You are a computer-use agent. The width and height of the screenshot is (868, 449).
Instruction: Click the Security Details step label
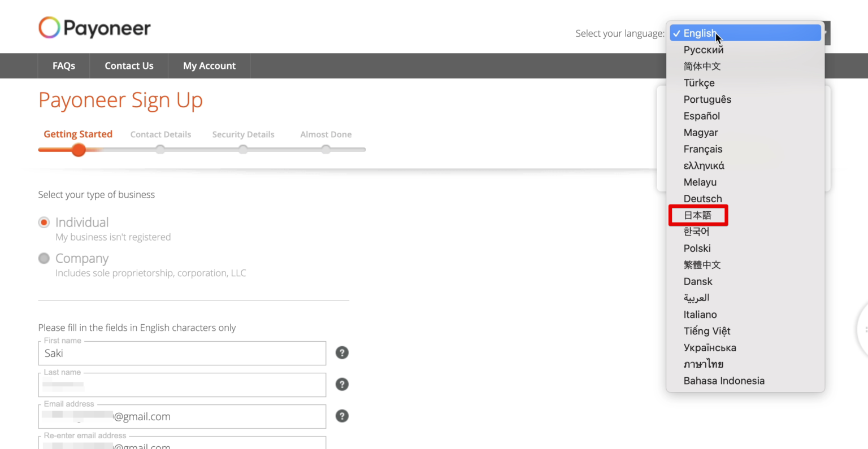[x=243, y=134]
